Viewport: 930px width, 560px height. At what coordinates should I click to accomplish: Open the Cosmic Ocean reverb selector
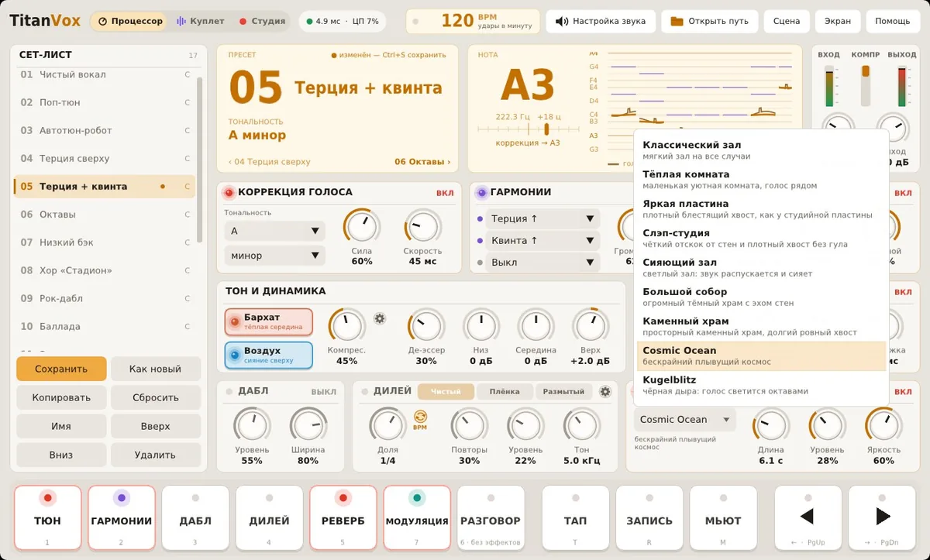coord(684,420)
